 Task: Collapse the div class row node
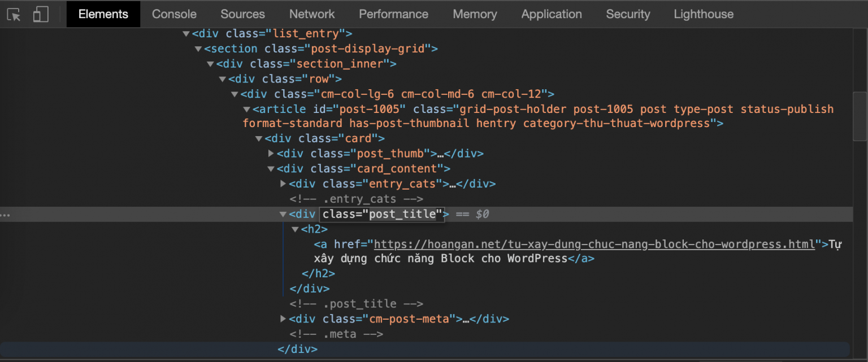point(223,79)
